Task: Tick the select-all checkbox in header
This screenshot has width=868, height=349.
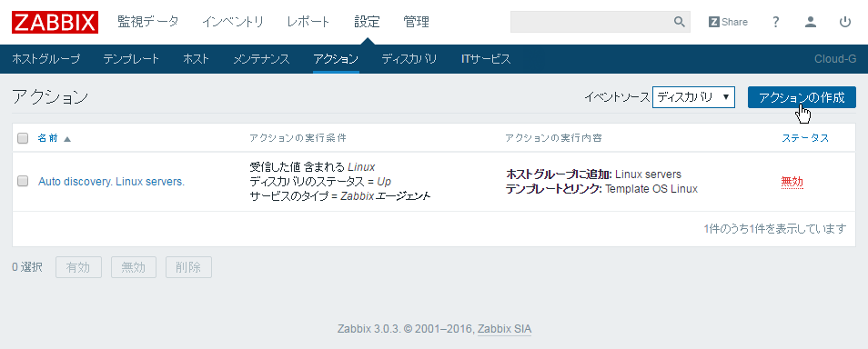Action: pos(23,138)
